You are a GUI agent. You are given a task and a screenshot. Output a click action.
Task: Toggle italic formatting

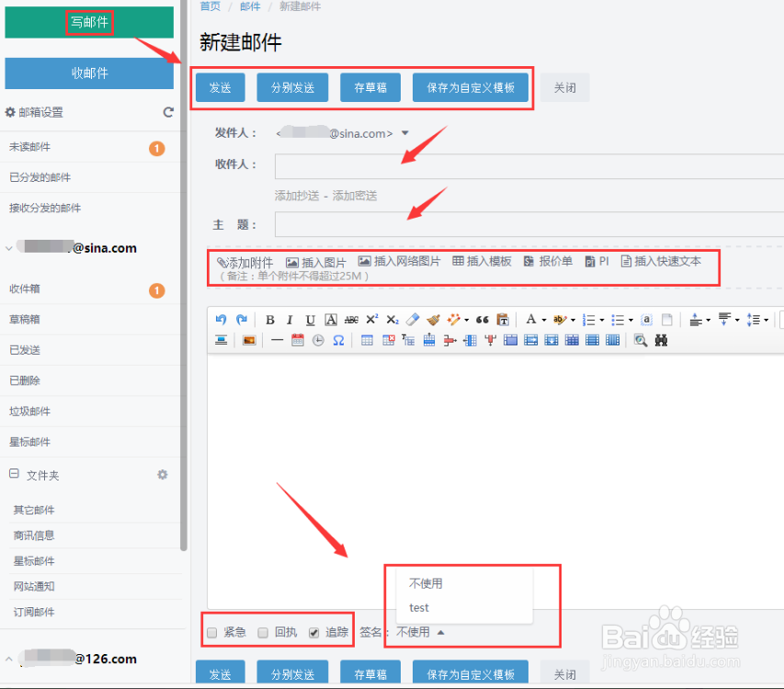pyautogui.click(x=290, y=320)
